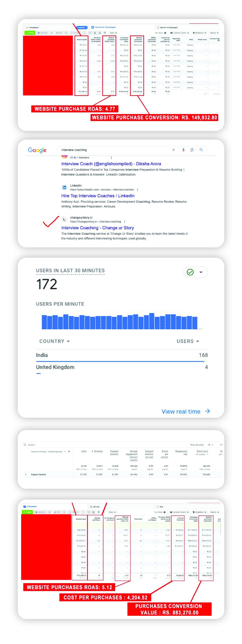242x644 pixels.
Task: Check the 'Ads' checkbox in the bottom report
Action: point(158,507)
